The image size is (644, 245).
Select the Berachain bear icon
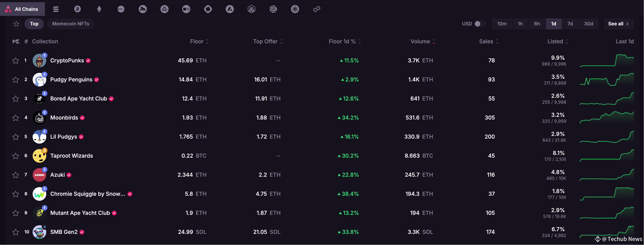point(186,9)
